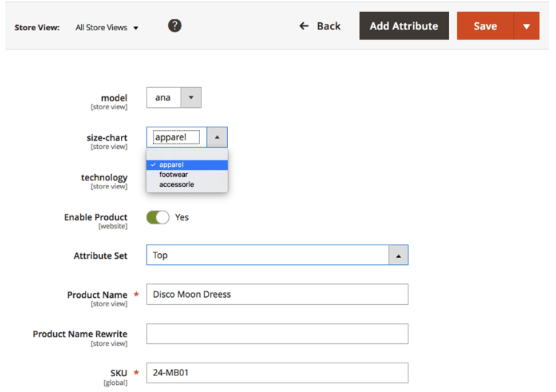
Task: Click the model field's ana value
Action: pyautogui.click(x=163, y=97)
